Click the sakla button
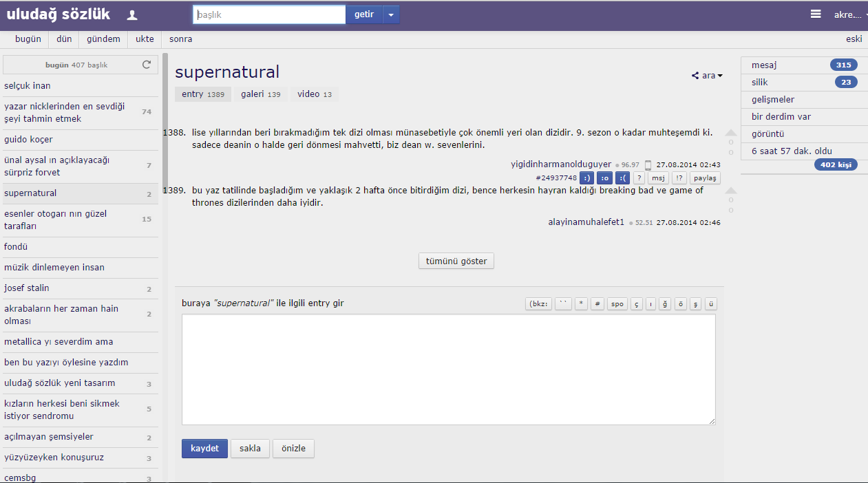Screen dimensions: 868x483 (x=250, y=449)
